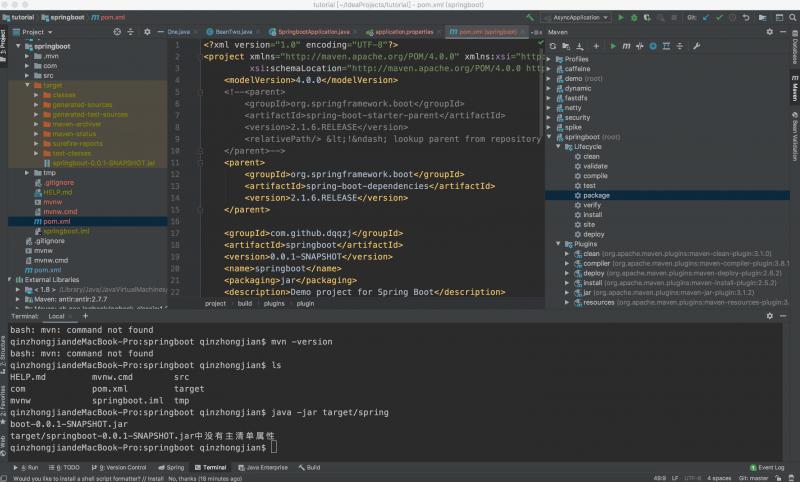Run the AsyncApplication configuration

point(621,17)
